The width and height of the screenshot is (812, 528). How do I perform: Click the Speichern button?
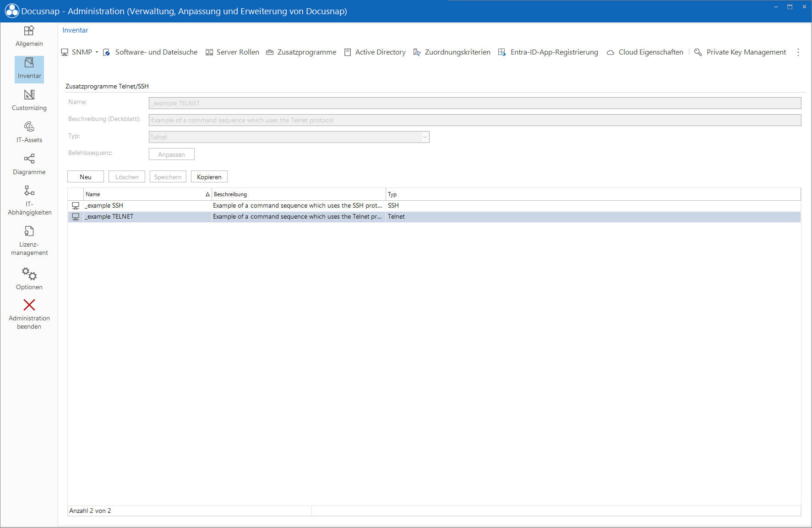pyautogui.click(x=168, y=177)
